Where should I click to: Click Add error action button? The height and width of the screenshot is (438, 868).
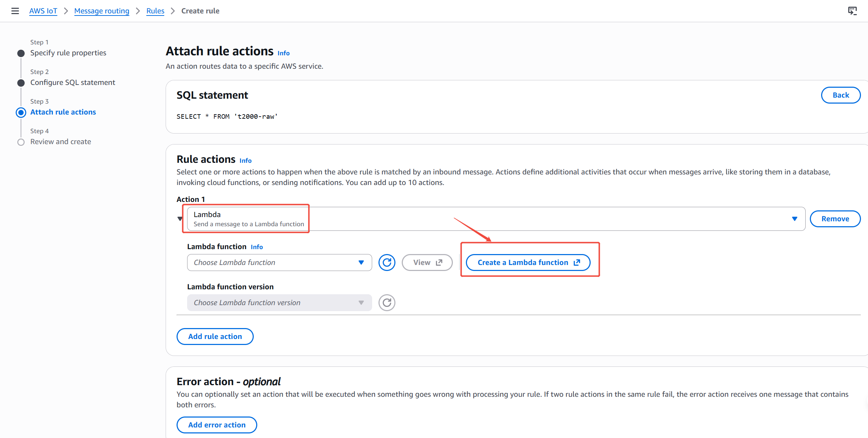[x=216, y=425]
